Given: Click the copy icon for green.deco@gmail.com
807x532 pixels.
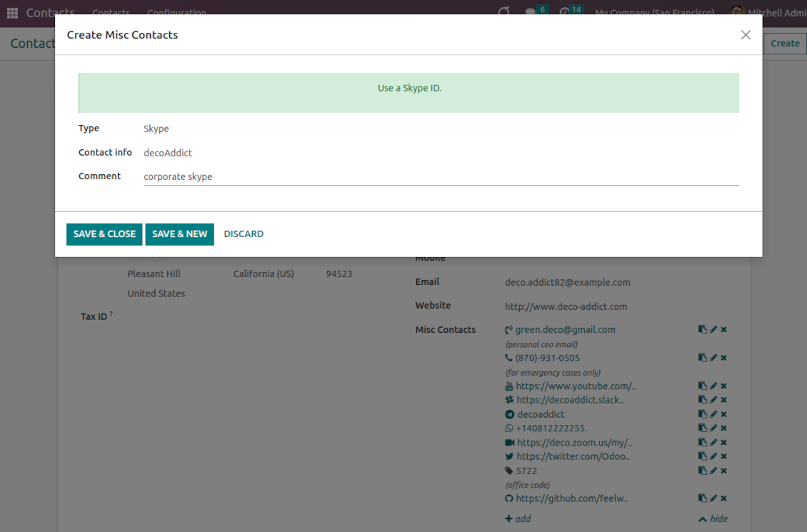Looking at the screenshot, I should pyautogui.click(x=703, y=329).
